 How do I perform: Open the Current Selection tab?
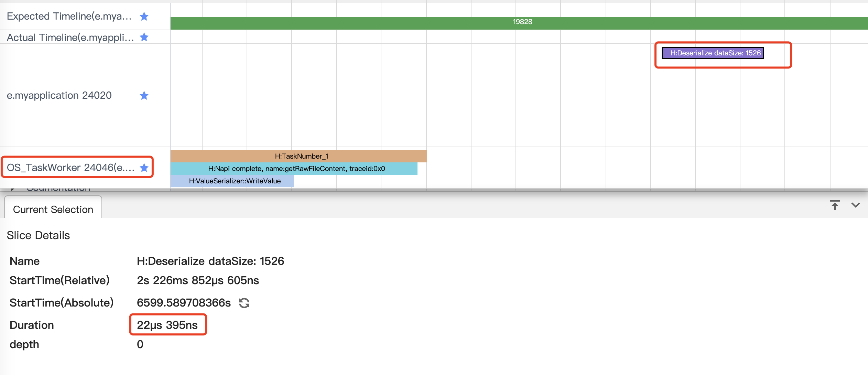pyautogui.click(x=53, y=209)
